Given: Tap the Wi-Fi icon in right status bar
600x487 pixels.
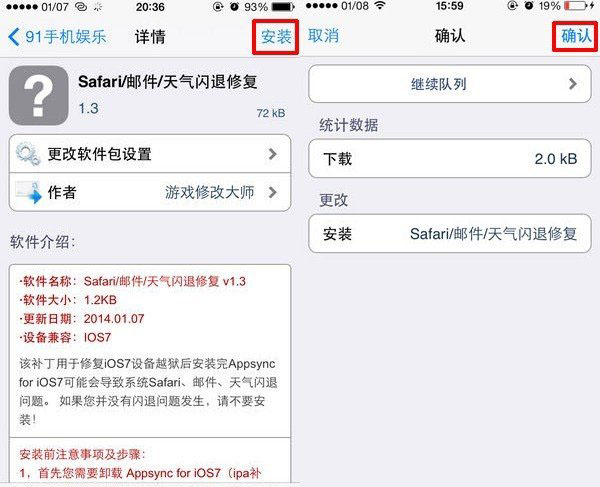Looking at the screenshot, I should (380, 6).
